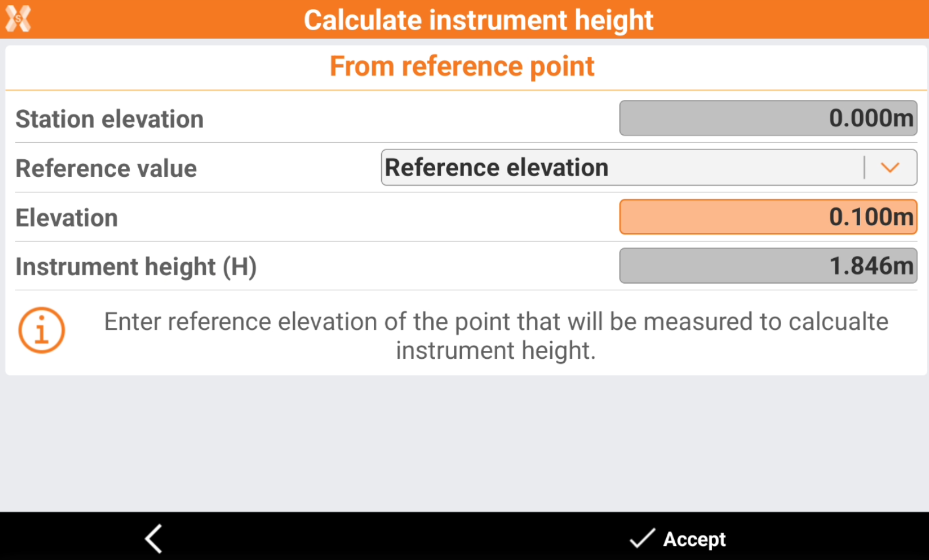This screenshot has height=560, width=929.
Task: Click the reference elevation hint text
Action: pyautogui.click(x=496, y=335)
